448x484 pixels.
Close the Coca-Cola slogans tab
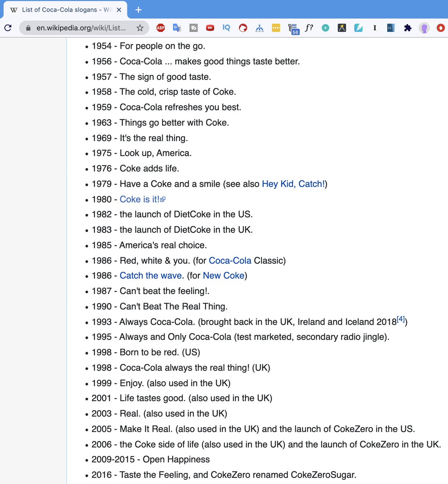pos(119,10)
